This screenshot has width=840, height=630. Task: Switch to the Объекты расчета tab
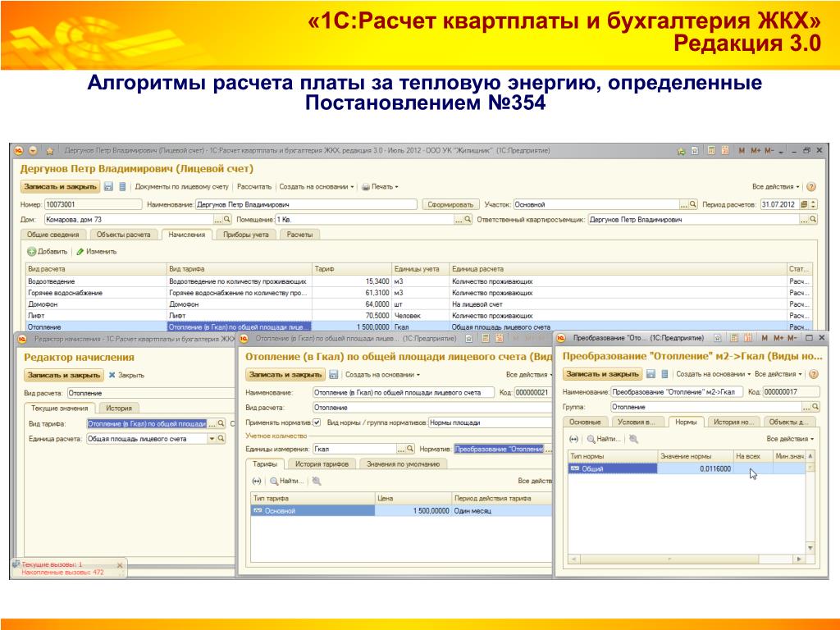(x=124, y=234)
